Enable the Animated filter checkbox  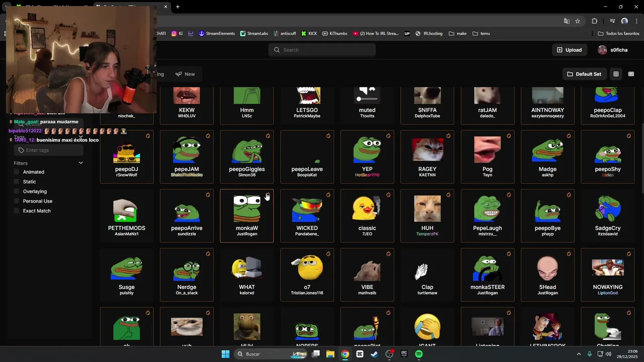[17, 172]
